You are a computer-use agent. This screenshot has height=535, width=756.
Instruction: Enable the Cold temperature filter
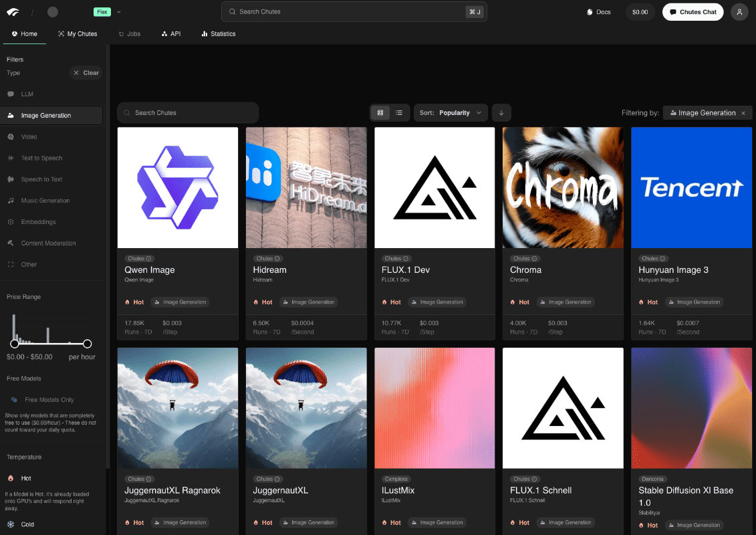click(27, 524)
